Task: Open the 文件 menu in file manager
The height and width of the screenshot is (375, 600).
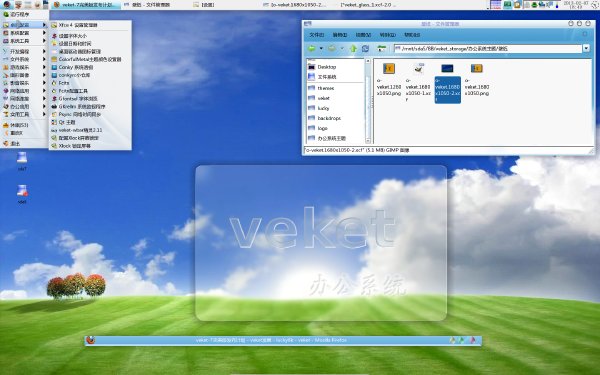Action: tap(316, 35)
